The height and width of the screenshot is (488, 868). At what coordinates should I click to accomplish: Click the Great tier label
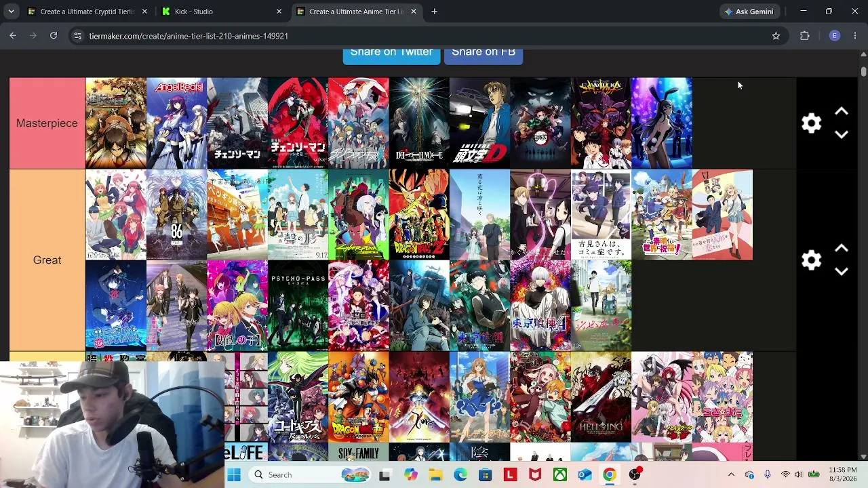pos(47,260)
